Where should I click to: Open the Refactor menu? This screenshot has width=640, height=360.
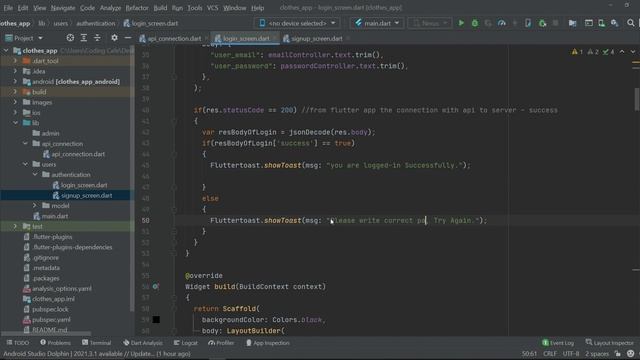click(137, 8)
